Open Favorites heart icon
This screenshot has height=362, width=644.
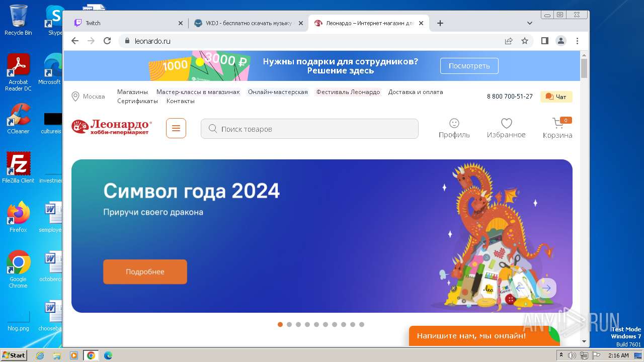tap(506, 123)
